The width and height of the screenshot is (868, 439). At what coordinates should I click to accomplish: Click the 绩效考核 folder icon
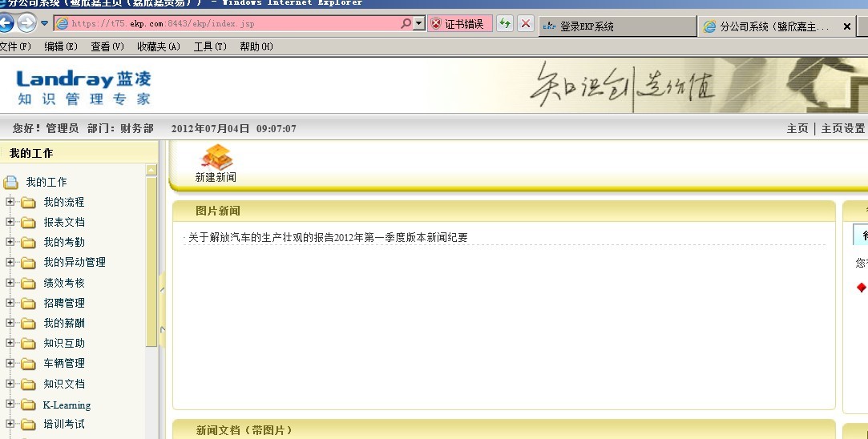[28, 284]
